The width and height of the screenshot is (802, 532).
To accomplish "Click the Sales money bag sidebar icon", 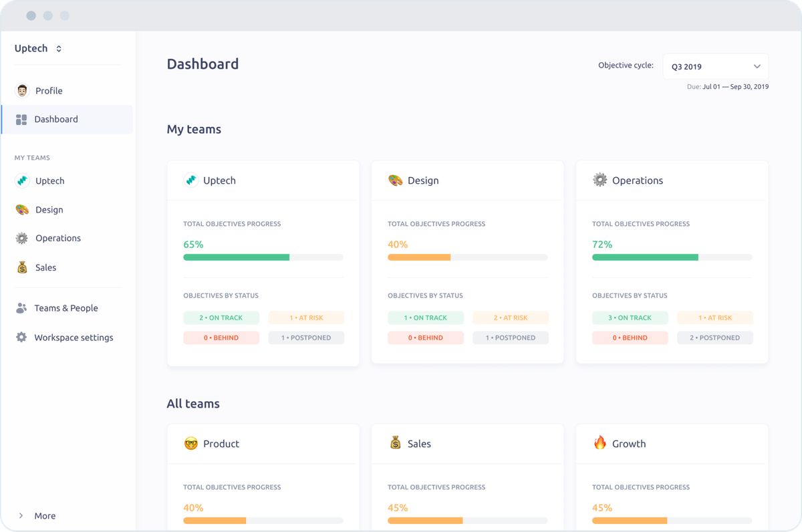I will tap(22, 267).
